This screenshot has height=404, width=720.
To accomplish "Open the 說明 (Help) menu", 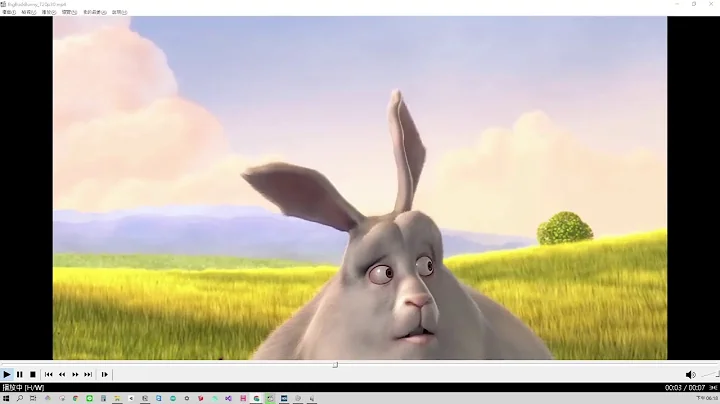I will 119,12.
